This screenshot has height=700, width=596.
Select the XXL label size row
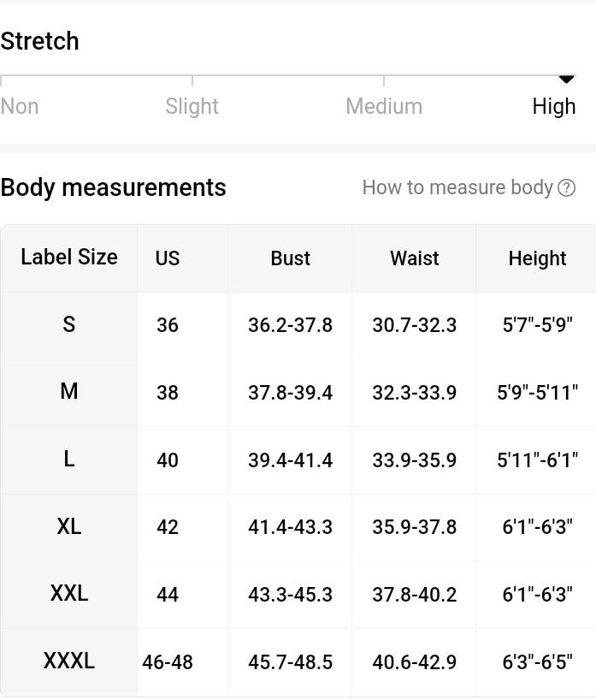tap(69, 593)
